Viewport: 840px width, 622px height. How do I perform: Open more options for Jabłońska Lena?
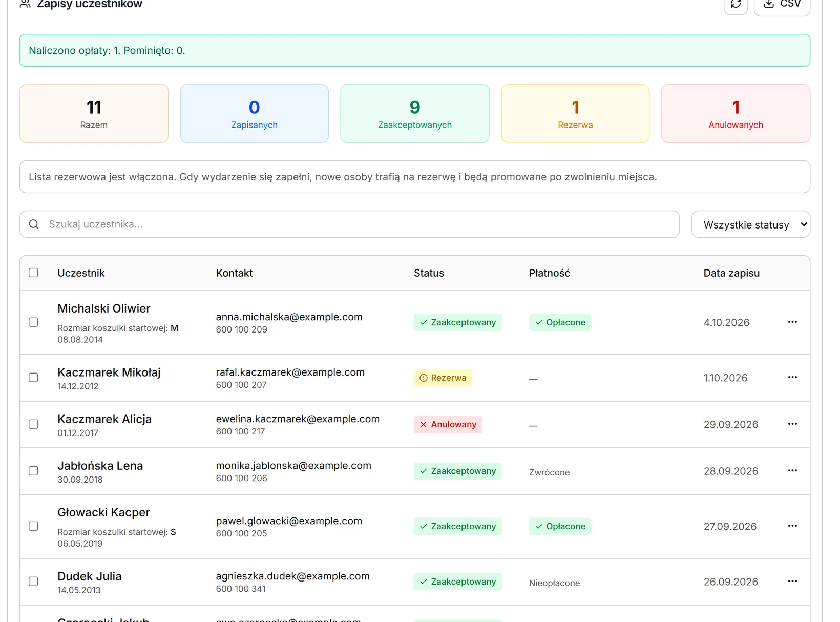(792, 470)
